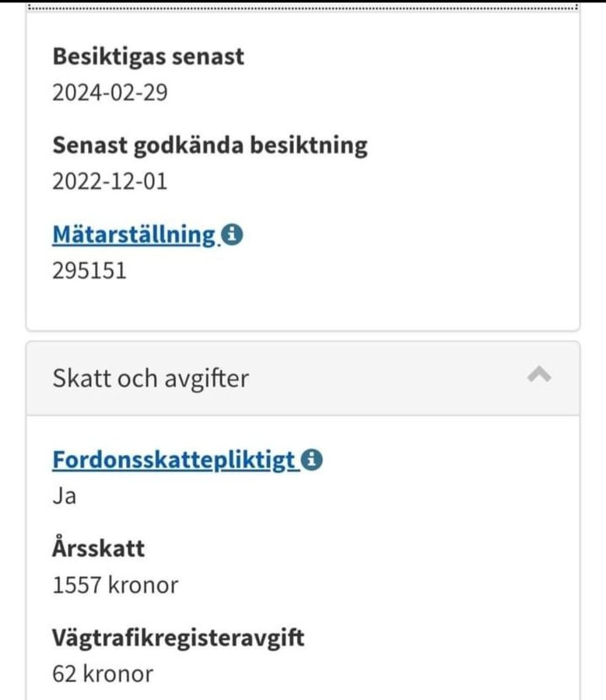Click the "Vägtrafikregisteravgift" heading

click(x=178, y=639)
